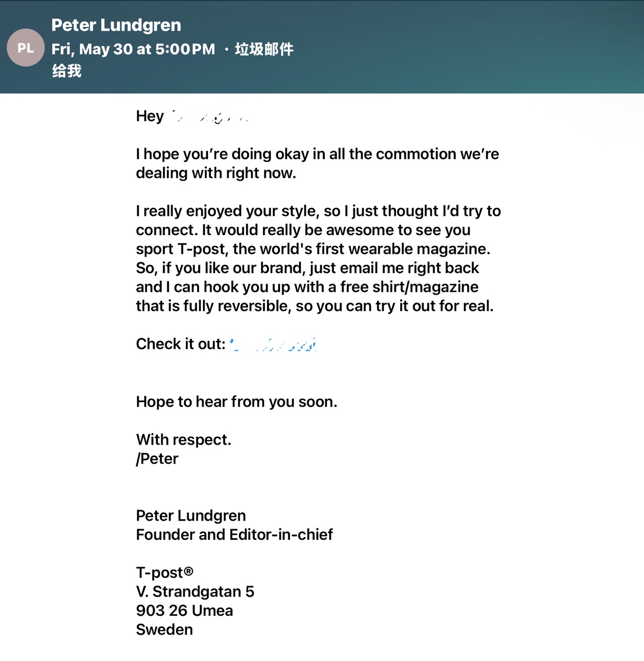Screen dimensions: 644x661
Task: Click the 'Hope to hear from you soon.' line
Action: (x=237, y=402)
